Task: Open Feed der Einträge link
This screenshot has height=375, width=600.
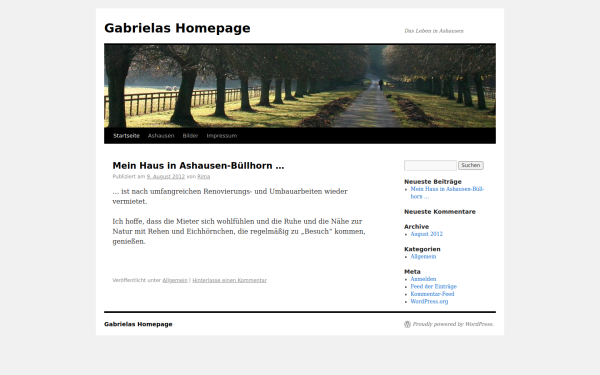Action: click(434, 286)
